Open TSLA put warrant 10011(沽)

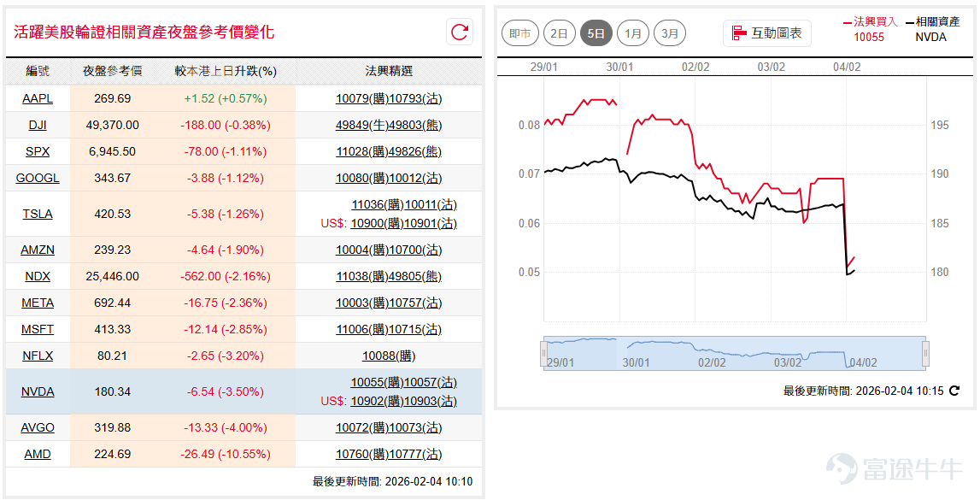[x=431, y=204]
